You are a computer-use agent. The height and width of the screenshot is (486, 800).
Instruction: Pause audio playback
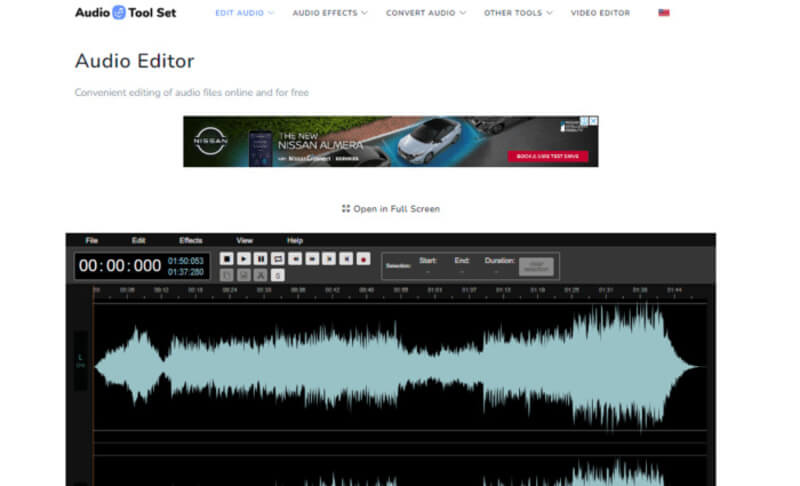click(261, 259)
